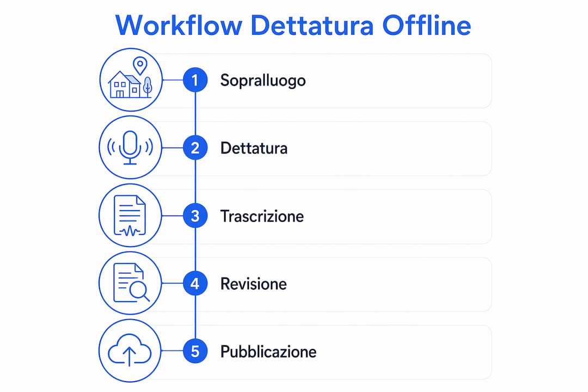588x392 pixels.
Task: Click the Revisione step label
Action: click(x=254, y=284)
